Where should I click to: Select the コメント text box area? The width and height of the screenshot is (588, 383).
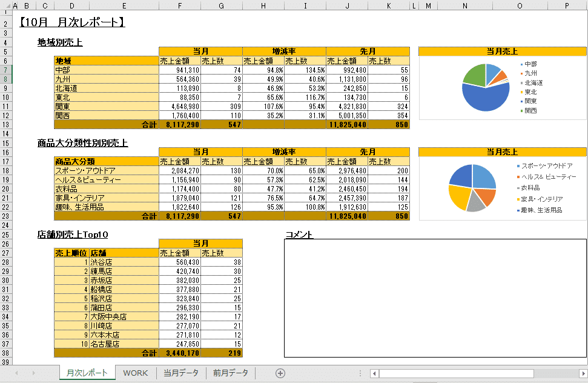pos(435,298)
